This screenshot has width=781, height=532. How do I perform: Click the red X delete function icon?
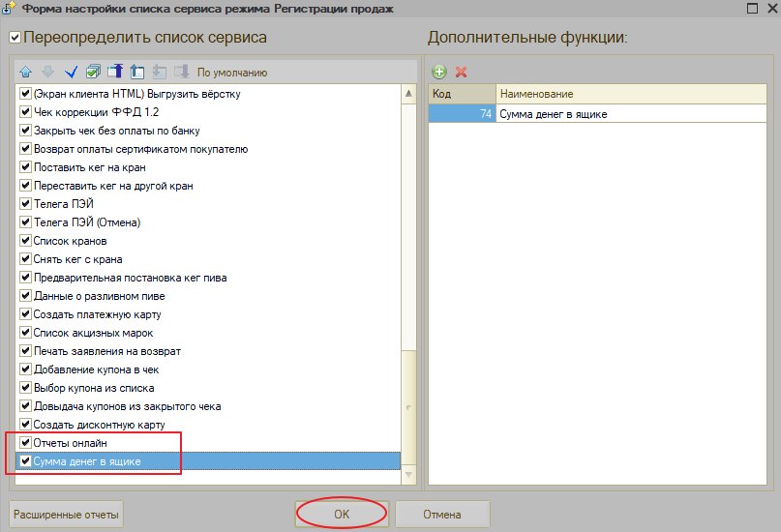(462, 72)
